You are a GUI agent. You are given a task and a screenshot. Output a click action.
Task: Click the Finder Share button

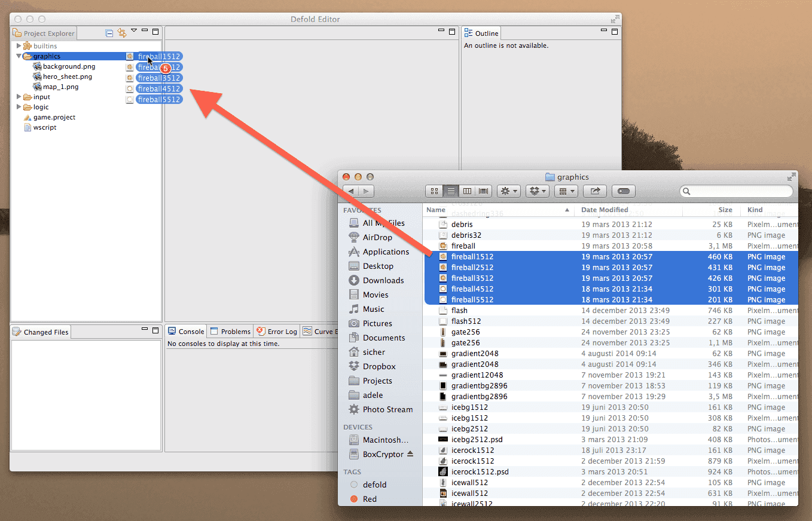pos(595,191)
